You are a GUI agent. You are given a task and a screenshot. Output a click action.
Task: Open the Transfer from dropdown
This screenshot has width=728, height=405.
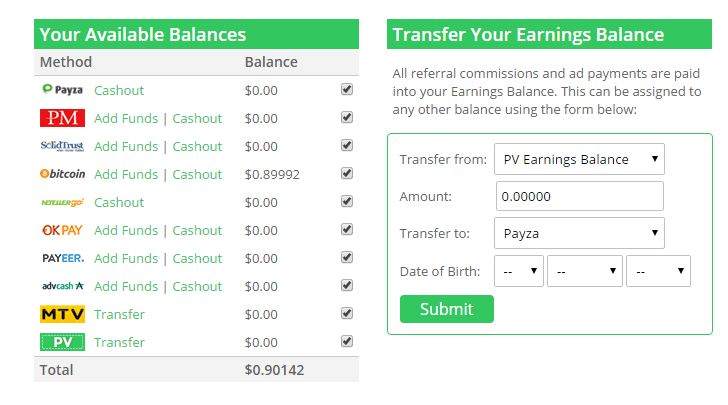pyautogui.click(x=579, y=159)
